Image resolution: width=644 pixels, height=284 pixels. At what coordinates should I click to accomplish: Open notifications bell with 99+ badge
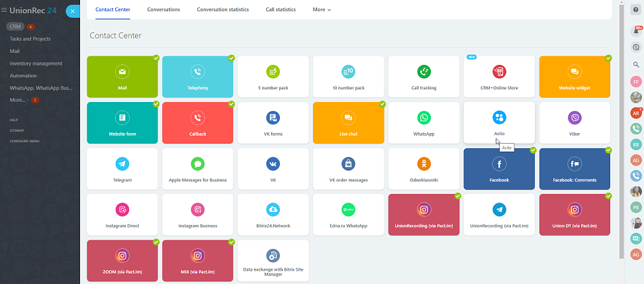click(636, 31)
